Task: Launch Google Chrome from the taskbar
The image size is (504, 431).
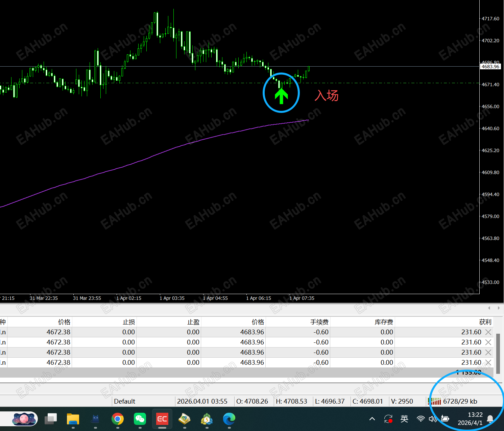Action: [118, 419]
